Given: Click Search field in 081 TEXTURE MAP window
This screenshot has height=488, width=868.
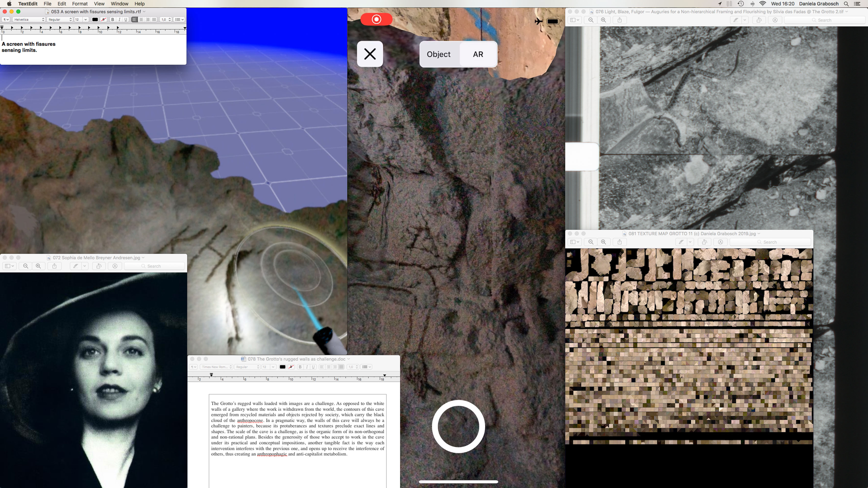Looking at the screenshot, I should point(770,242).
